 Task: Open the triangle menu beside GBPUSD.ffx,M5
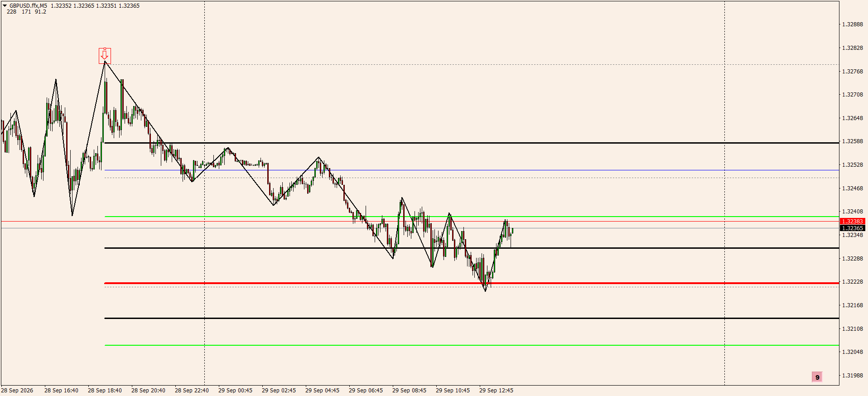[x=5, y=6]
